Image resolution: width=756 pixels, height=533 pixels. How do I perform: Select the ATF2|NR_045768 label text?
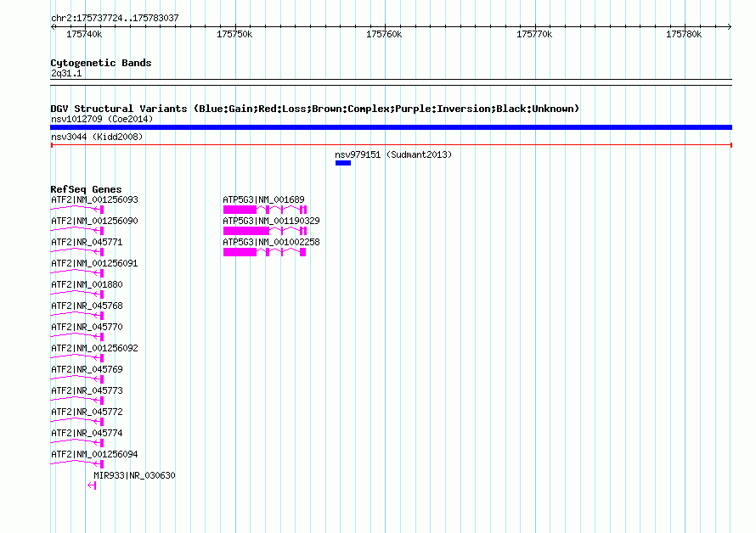(87, 306)
